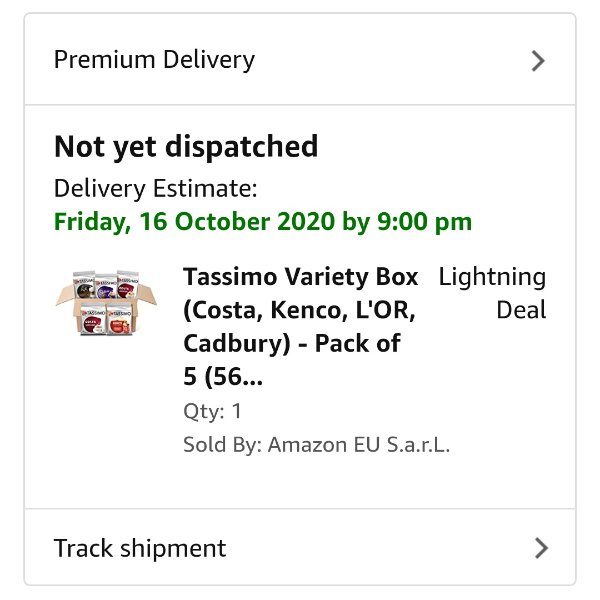
Task: Tap the chevron arrow beside Track shipment
Action: (541, 548)
